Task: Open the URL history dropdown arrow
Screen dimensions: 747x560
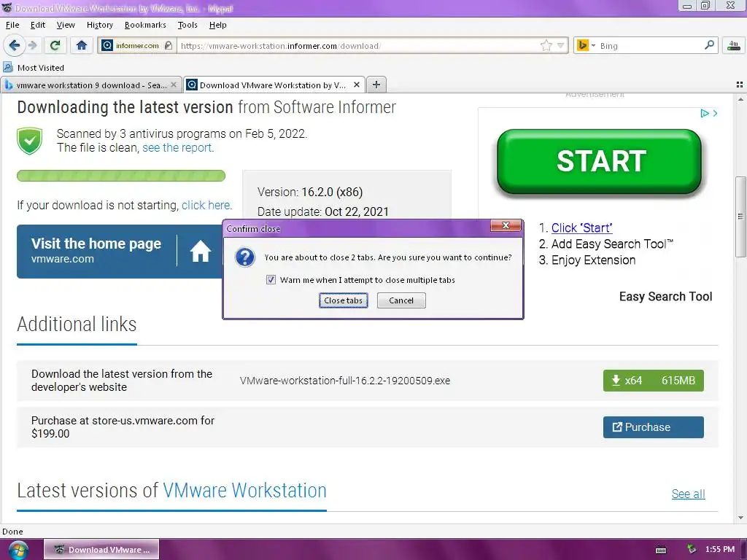Action: [561, 46]
